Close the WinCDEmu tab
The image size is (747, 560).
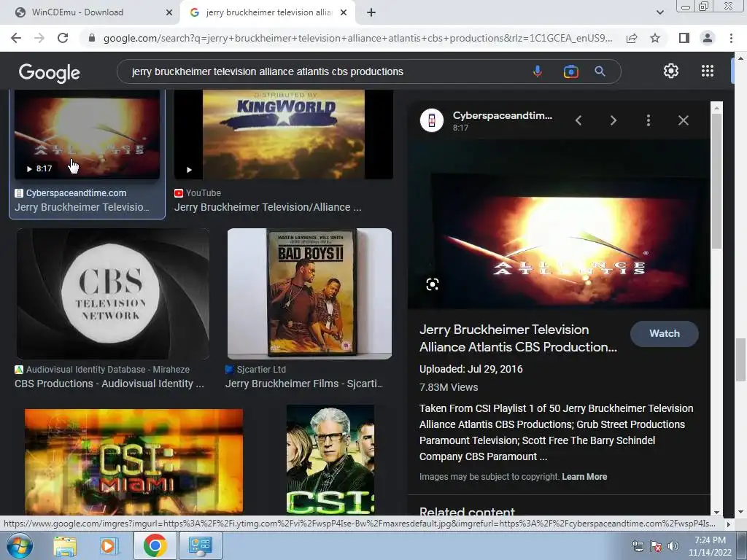pyautogui.click(x=169, y=12)
